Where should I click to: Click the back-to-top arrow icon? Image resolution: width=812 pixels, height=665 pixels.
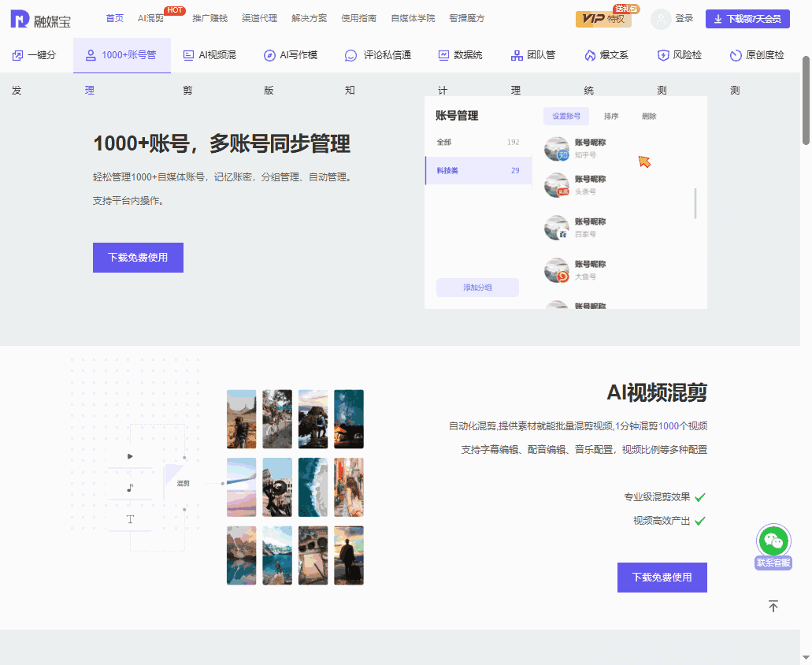(x=773, y=606)
